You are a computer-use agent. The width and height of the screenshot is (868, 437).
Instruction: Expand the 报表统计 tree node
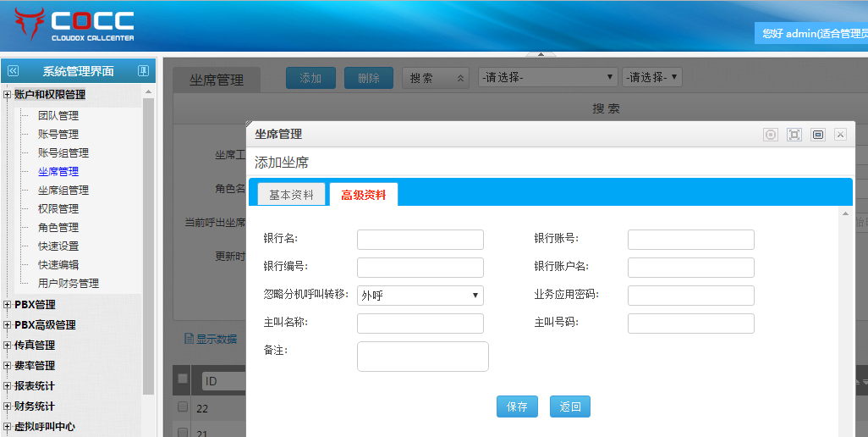click(x=8, y=386)
